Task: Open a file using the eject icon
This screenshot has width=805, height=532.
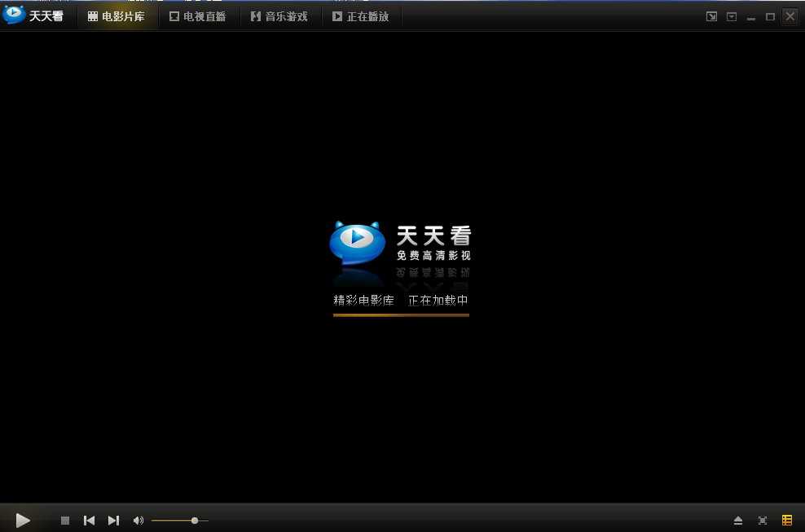Action: pos(737,520)
